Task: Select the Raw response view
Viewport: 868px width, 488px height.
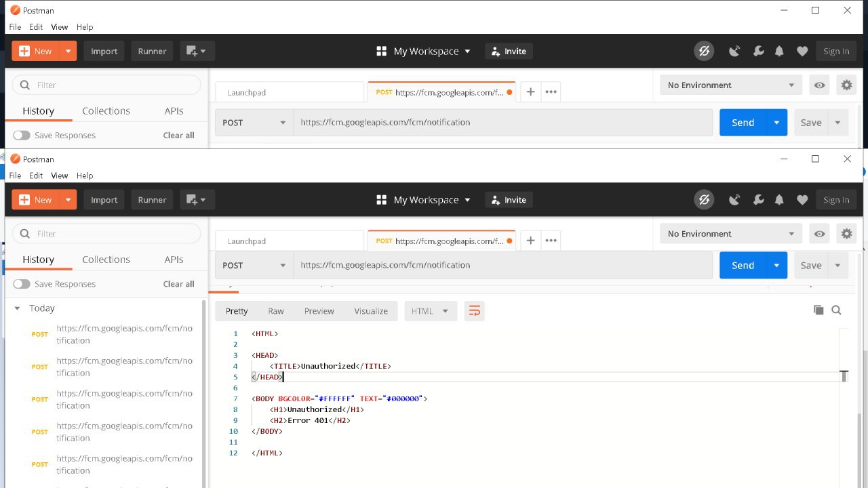Action: point(276,311)
